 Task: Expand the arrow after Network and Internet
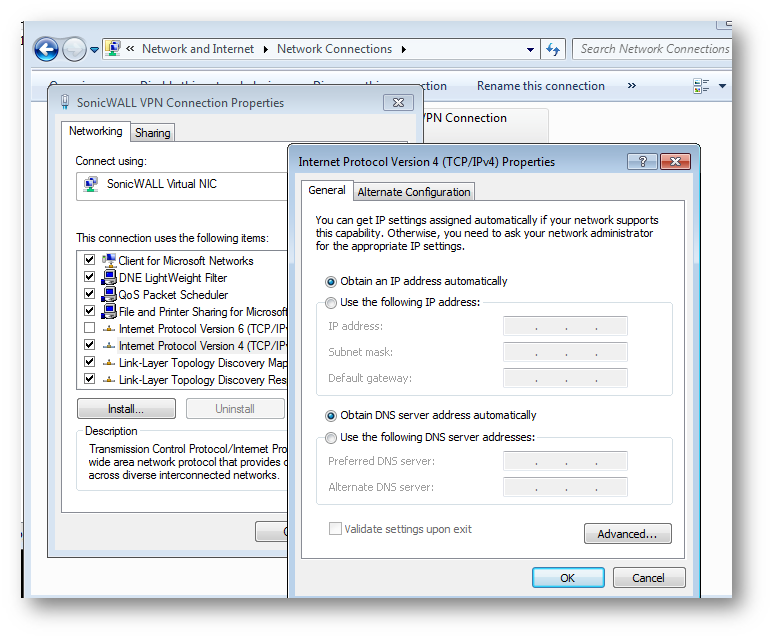pos(266,49)
